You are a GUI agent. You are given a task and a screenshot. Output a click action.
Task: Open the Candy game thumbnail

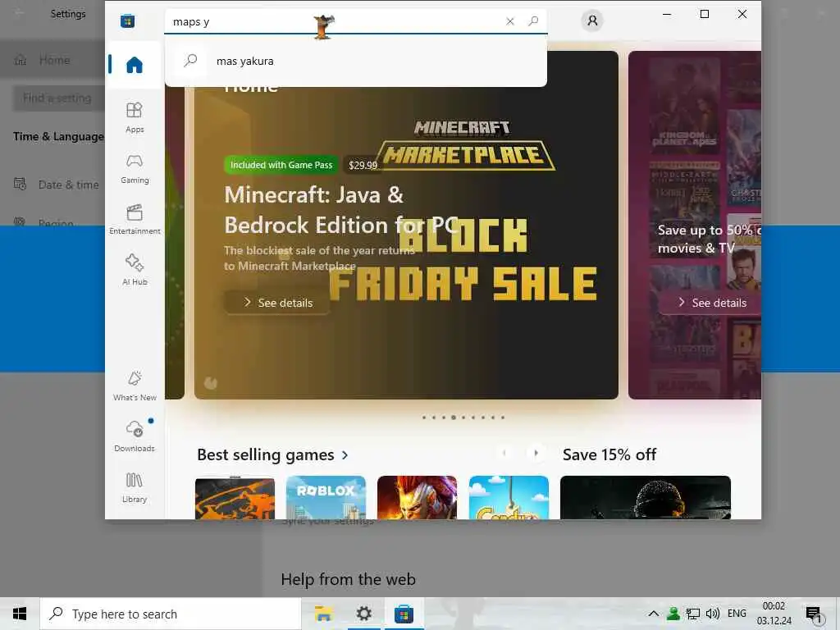[509, 498]
